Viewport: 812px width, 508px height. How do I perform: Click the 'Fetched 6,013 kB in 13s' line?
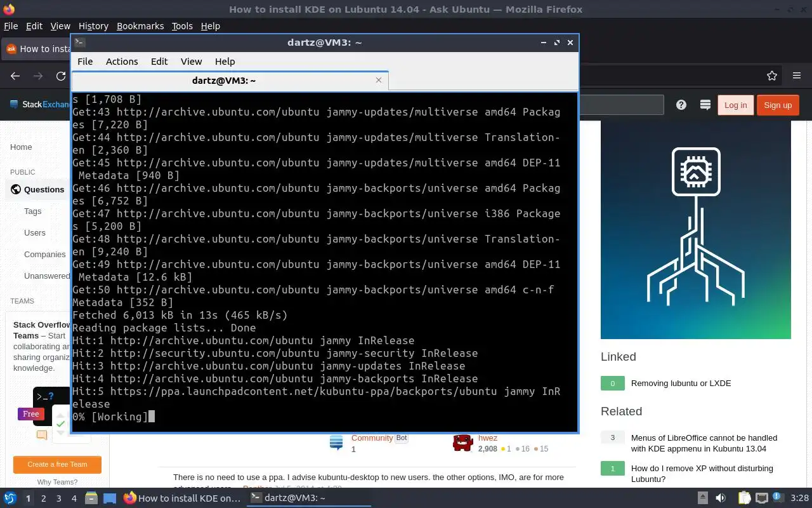pyautogui.click(x=180, y=315)
